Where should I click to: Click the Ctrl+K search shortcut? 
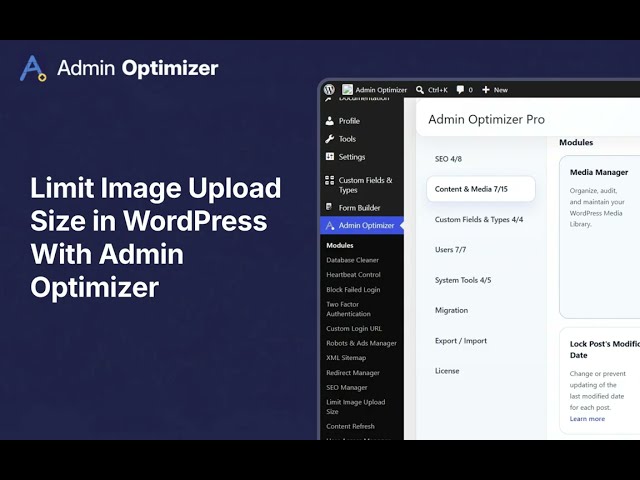click(438, 90)
